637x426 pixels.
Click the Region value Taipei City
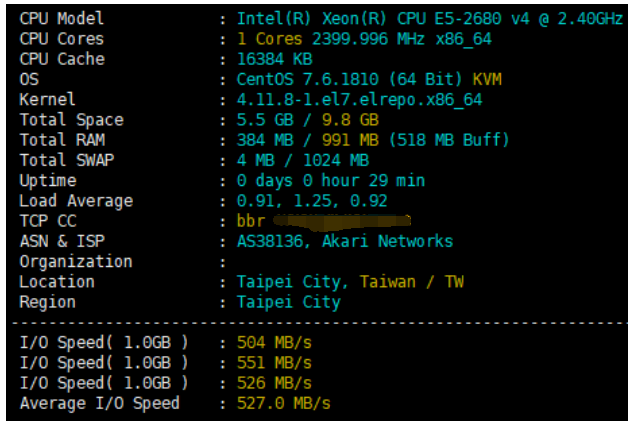(x=288, y=303)
